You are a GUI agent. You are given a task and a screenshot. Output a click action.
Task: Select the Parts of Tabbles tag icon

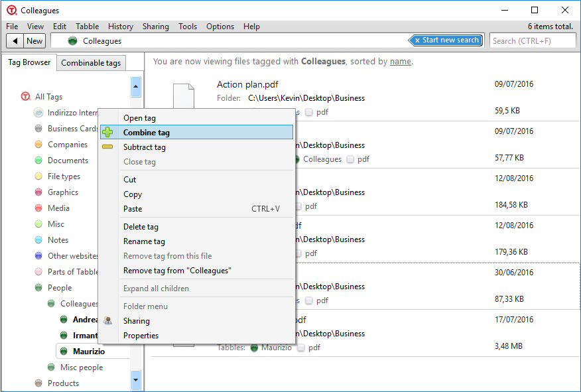coord(38,272)
